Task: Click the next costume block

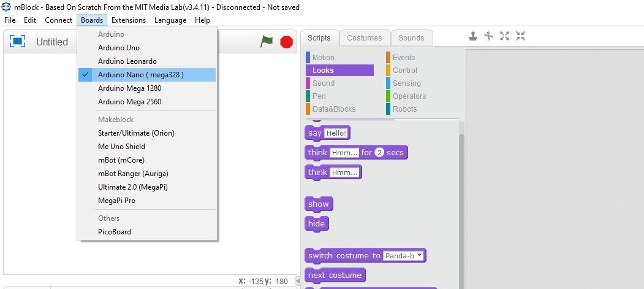Action: pos(335,276)
